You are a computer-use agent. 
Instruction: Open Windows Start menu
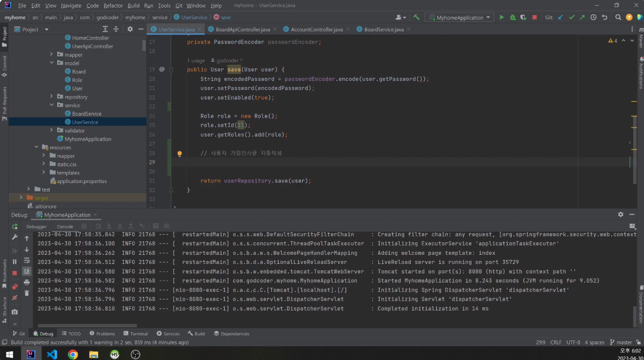(10, 354)
